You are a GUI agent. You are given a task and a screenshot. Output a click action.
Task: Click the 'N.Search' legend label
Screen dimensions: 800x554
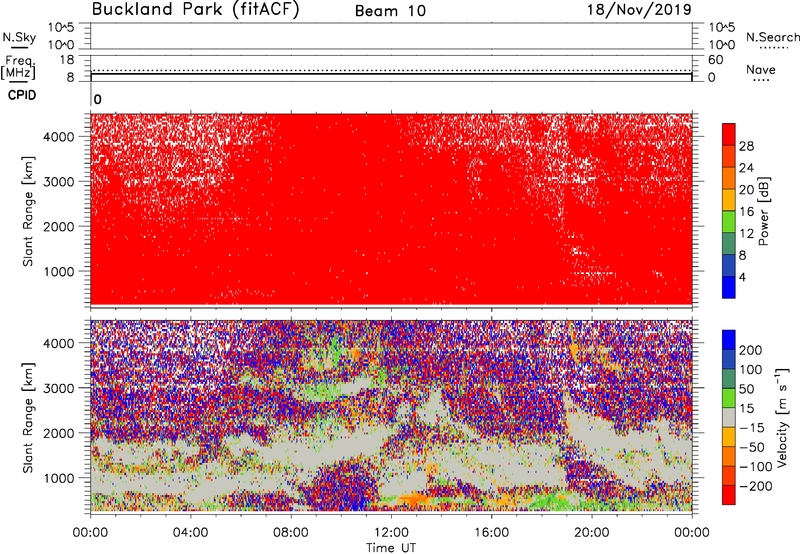(772, 37)
